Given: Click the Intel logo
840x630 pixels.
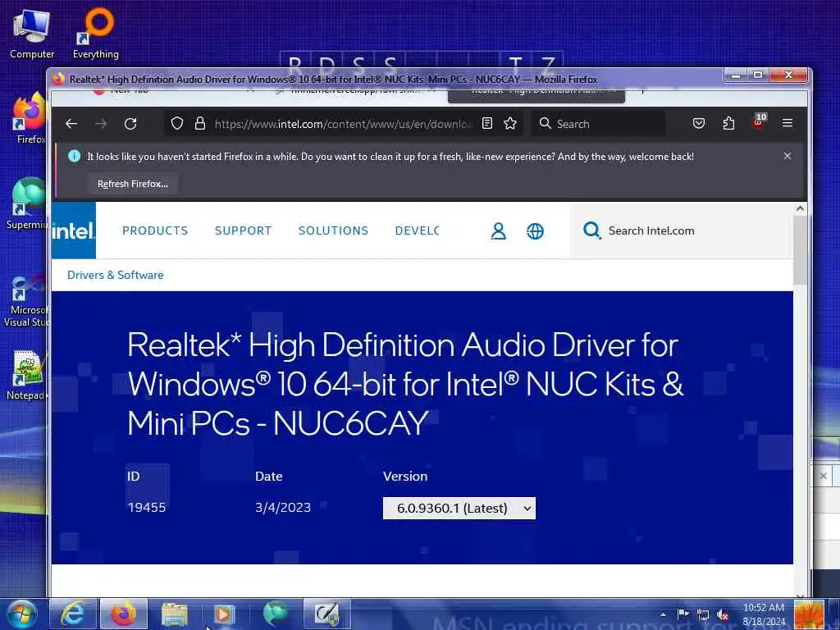Looking at the screenshot, I should 73,231.
